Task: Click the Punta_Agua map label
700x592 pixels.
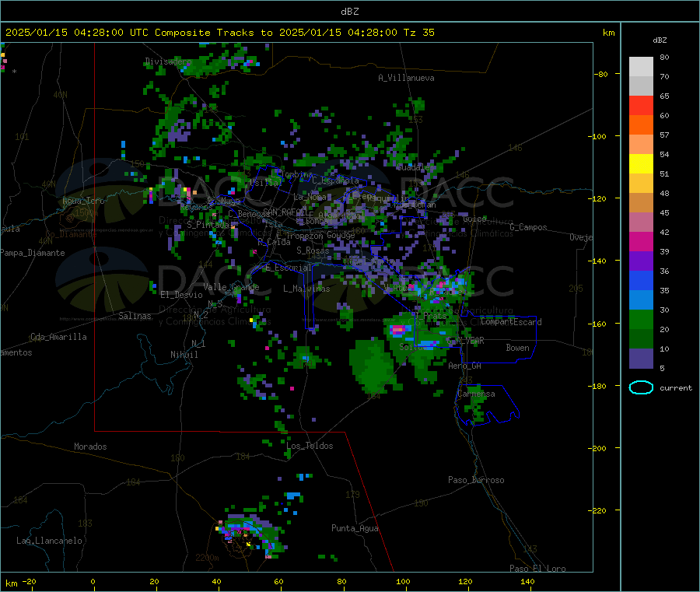Action: click(x=355, y=528)
